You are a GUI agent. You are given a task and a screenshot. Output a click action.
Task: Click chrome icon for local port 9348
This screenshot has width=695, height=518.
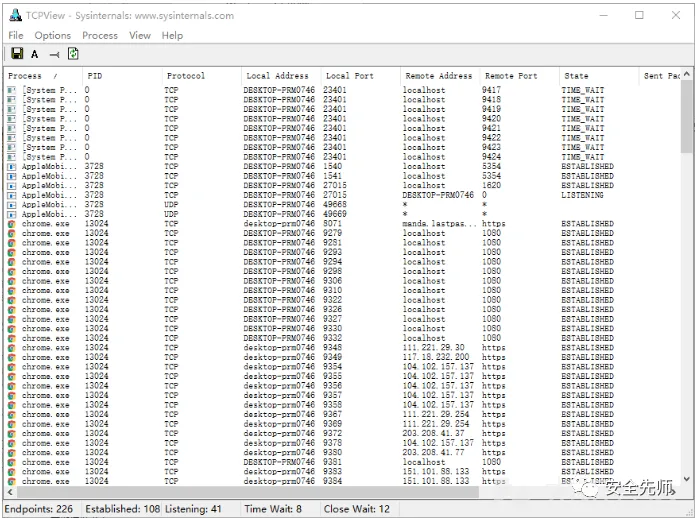[12, 348]
